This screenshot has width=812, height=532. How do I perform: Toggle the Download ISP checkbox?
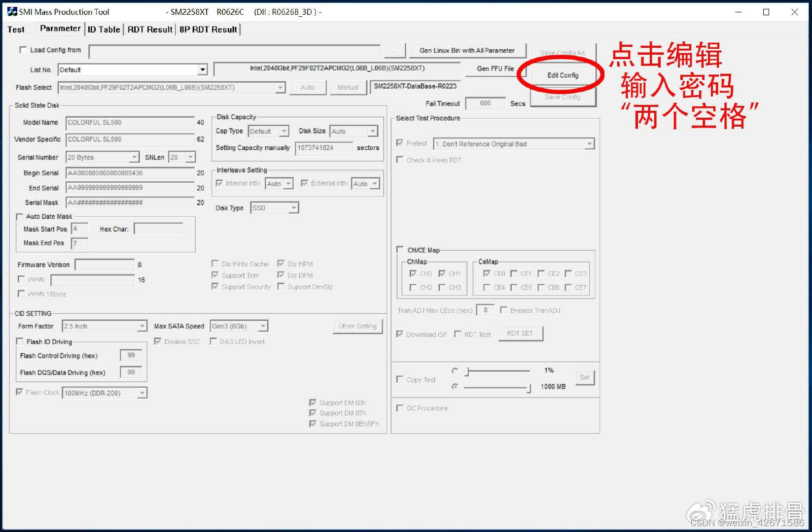point(400,334)
